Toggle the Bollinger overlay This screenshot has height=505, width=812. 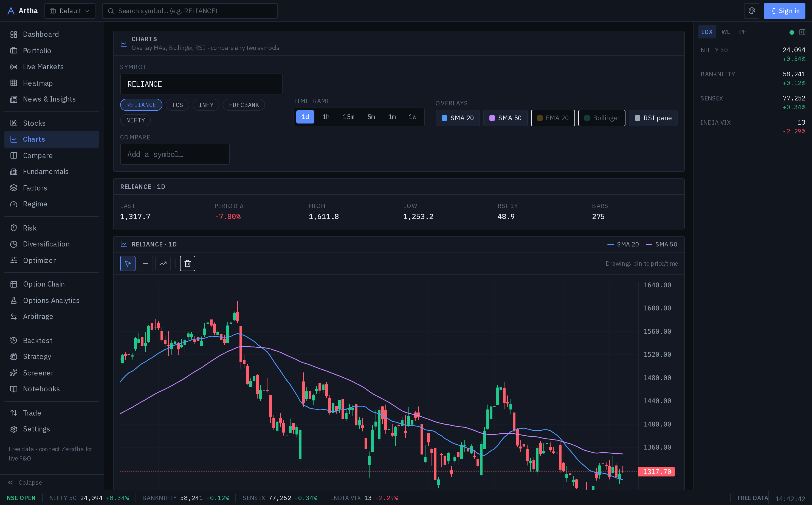[601, 118]
